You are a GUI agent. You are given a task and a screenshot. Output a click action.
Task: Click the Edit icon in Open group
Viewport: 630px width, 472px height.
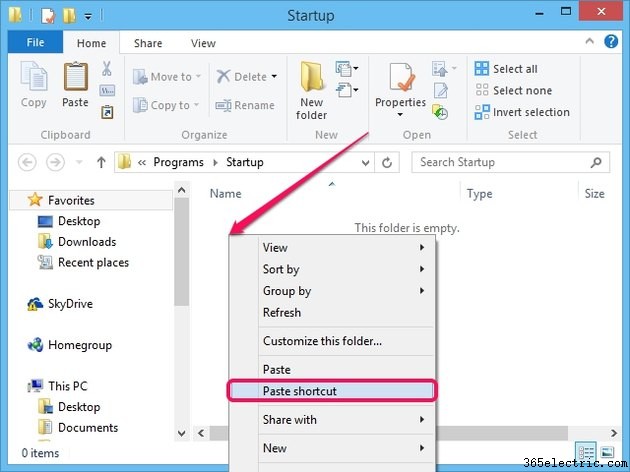click(x=440, y=90)
